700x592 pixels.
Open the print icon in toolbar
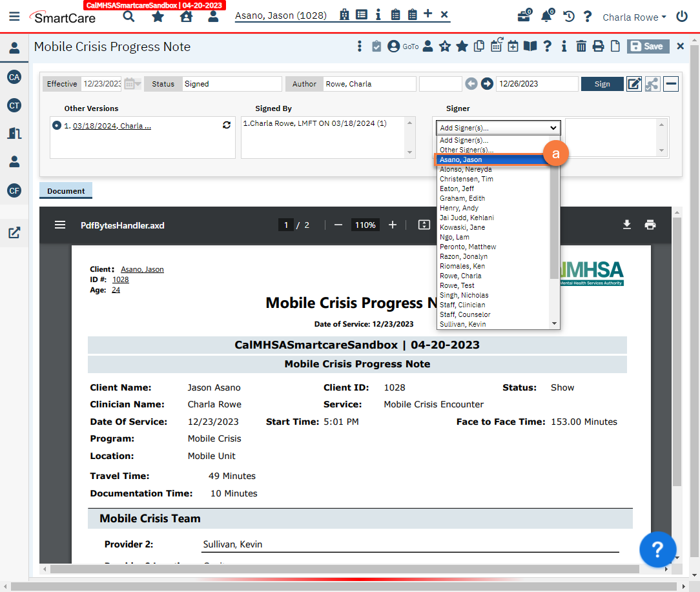point(597,46)
